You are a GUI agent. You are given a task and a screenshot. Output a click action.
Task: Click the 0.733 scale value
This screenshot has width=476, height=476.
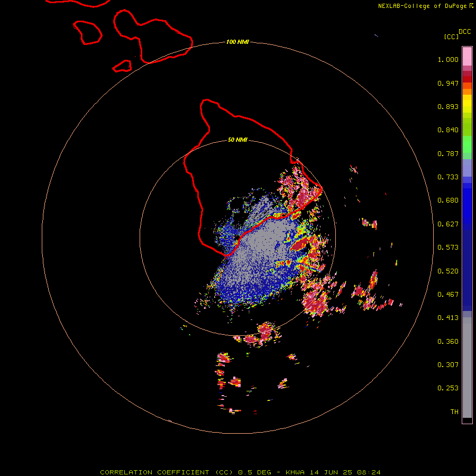pyautogui.click(x=448, y=177)
